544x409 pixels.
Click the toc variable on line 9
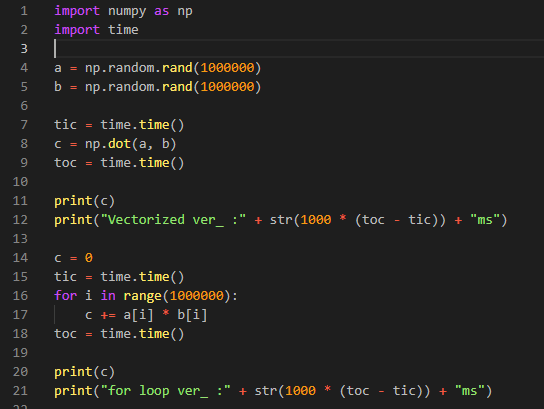[65, 163]
